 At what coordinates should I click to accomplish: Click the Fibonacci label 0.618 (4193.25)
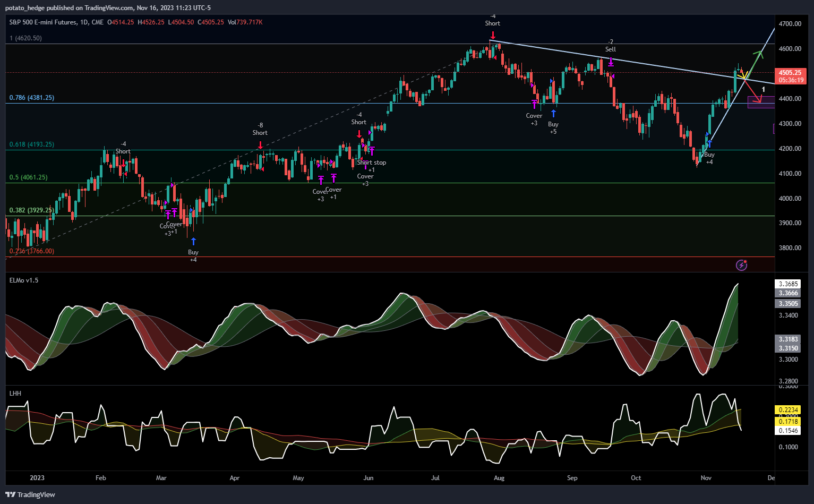click(x=32, y=144)
